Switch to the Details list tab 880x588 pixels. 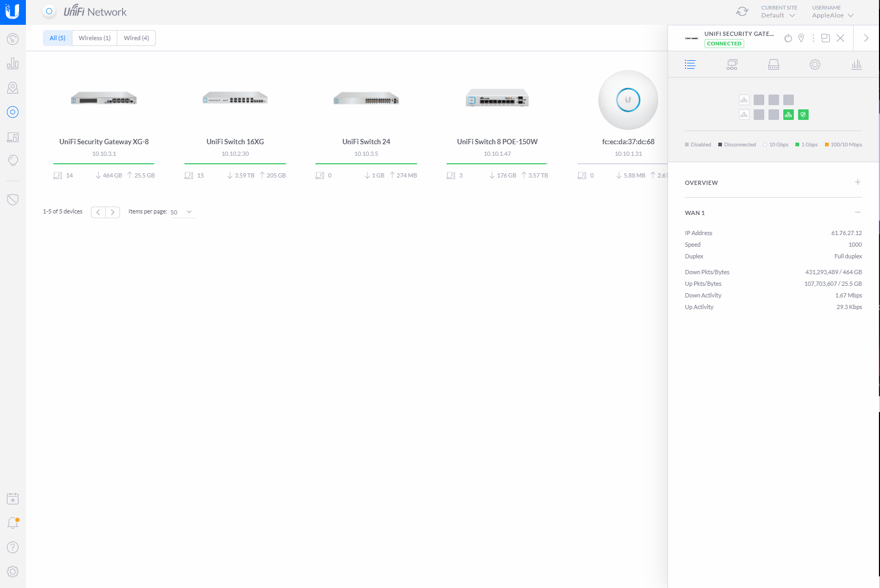tap(690, 64)
